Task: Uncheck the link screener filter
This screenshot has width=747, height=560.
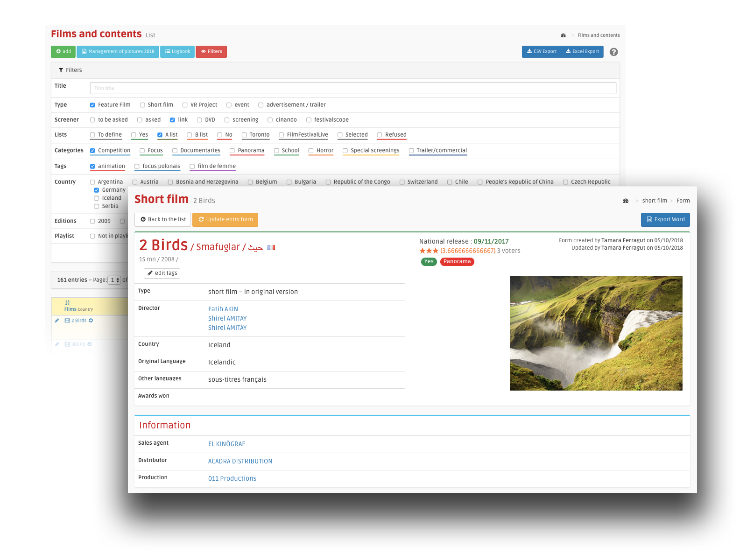Action: point(172,120)
